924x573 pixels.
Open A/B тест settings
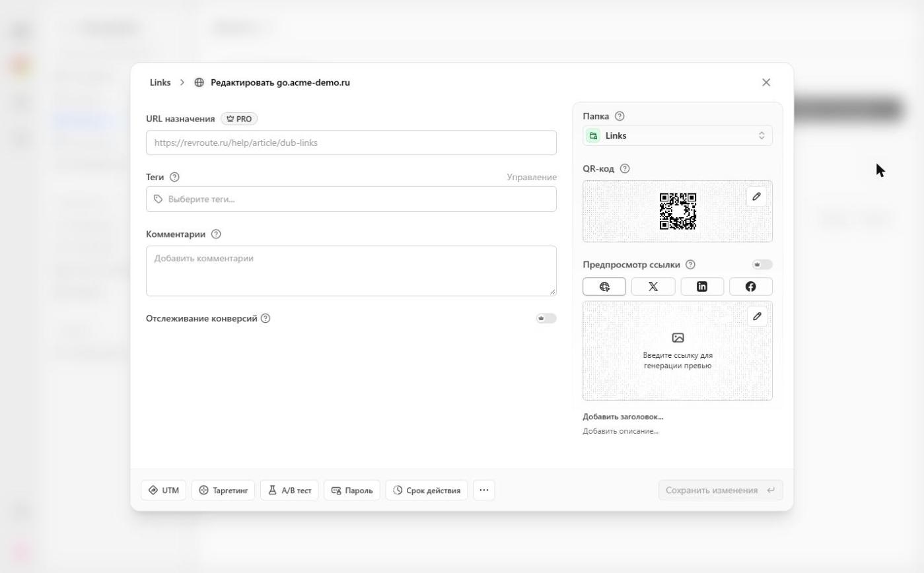[289, 490]
